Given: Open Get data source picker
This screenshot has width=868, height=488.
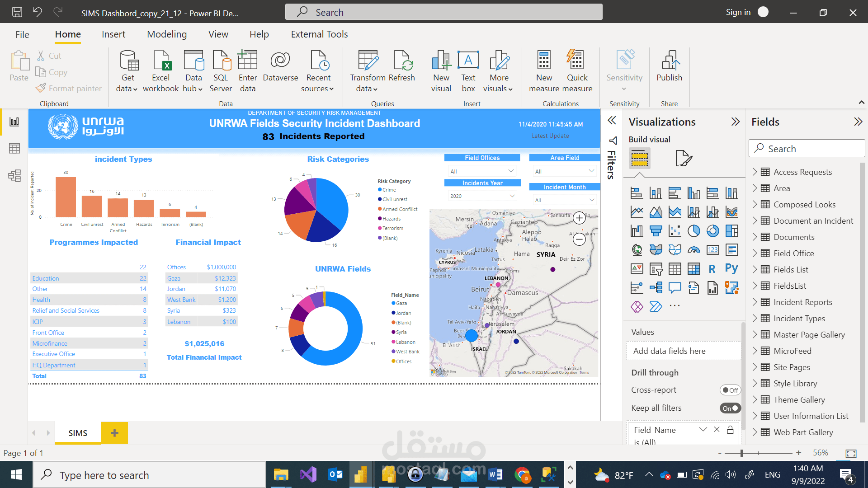Looking at the screenshot, I should pos(128,71).
